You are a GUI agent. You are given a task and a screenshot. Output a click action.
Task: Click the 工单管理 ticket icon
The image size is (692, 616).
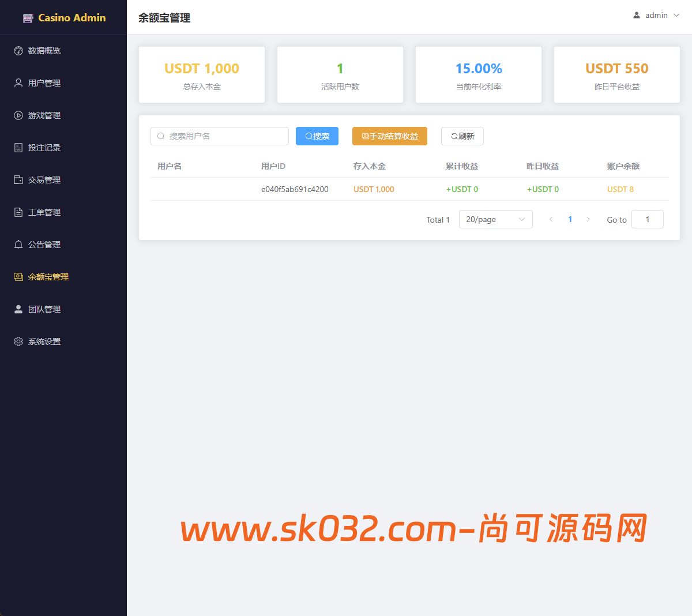pyautogui.click(x=18, y=212)
